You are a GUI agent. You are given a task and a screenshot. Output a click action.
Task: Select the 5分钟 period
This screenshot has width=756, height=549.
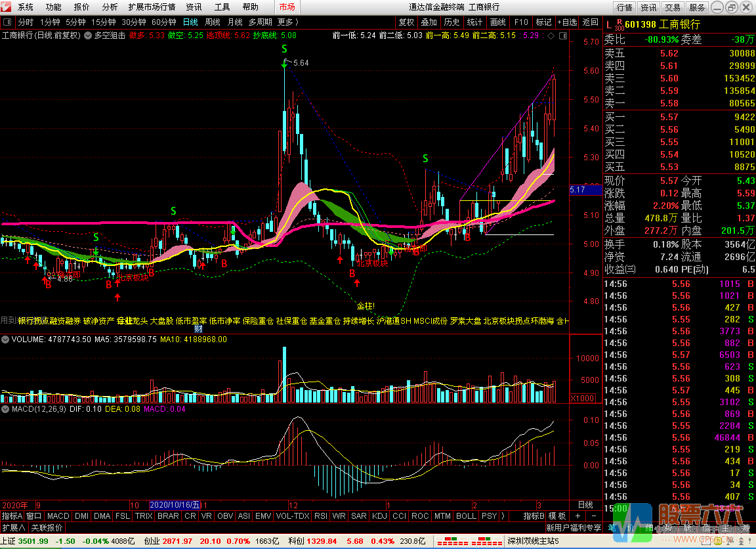coord(75,22)
